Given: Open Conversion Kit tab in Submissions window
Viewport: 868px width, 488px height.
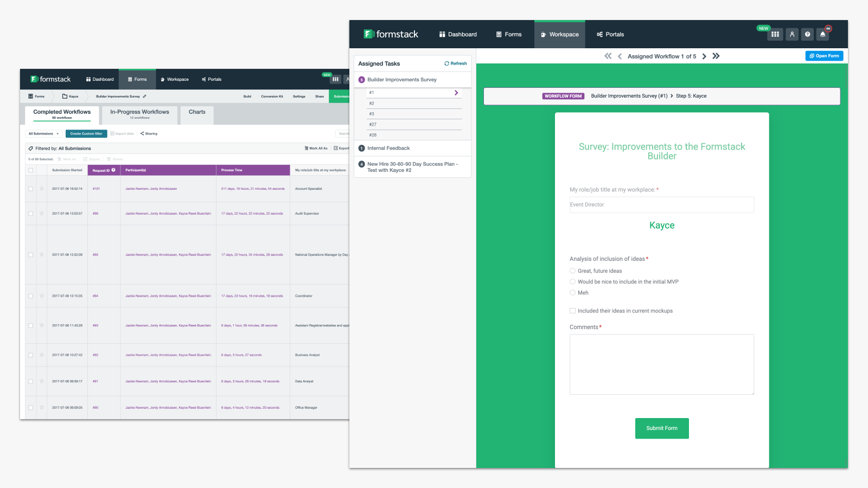Looking at the screenshot, I should 272,97.
